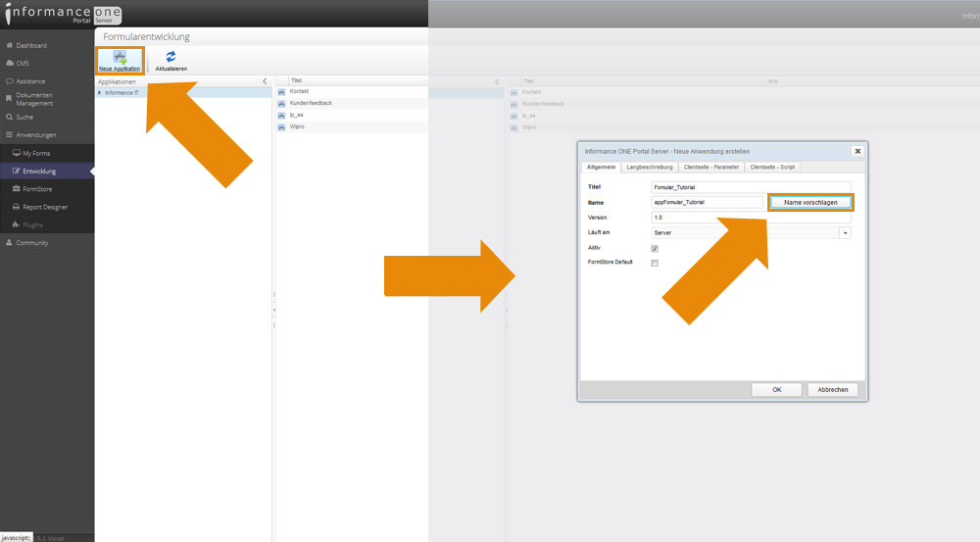Click the Wipro row form icon

coord(281,126)
